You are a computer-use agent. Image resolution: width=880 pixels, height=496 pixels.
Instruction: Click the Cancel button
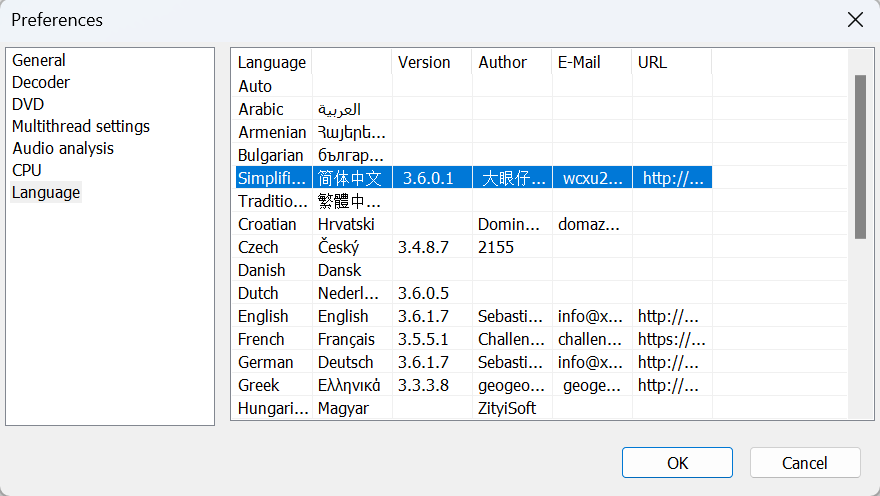(805, 463)
